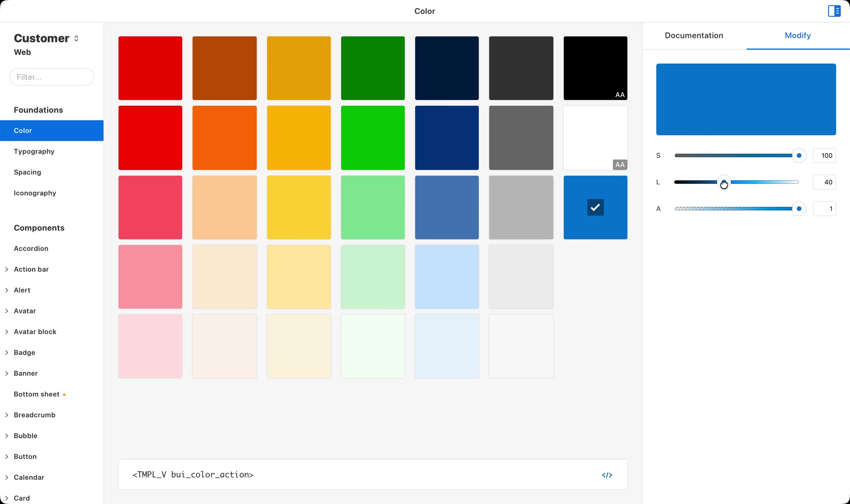Click the large blue color preview
This screenshot has width=850, height=504.
pos(746,99)
